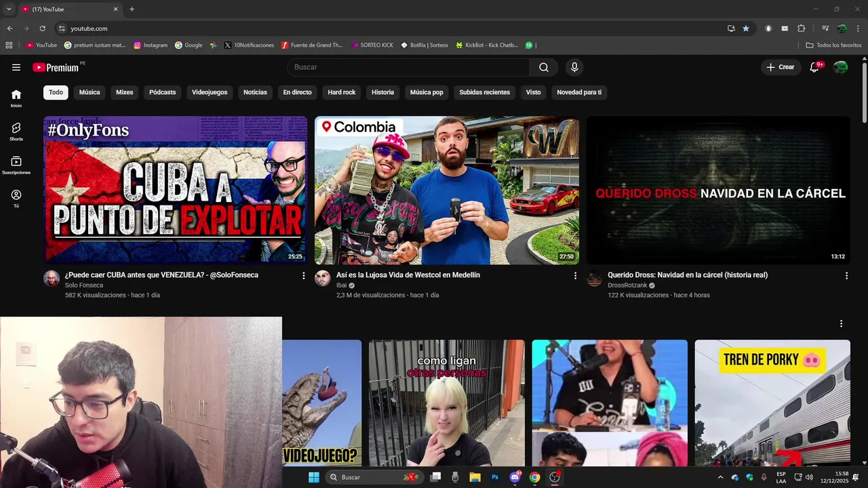Screen dimensions: 868x488
Task: Open Task View from the taskbar
Action: pos(436,477)
